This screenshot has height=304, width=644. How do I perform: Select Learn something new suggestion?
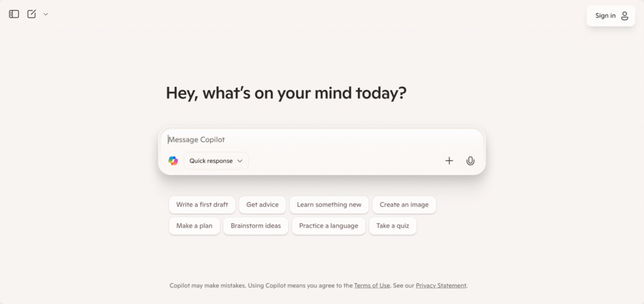(x=329, y=205)
